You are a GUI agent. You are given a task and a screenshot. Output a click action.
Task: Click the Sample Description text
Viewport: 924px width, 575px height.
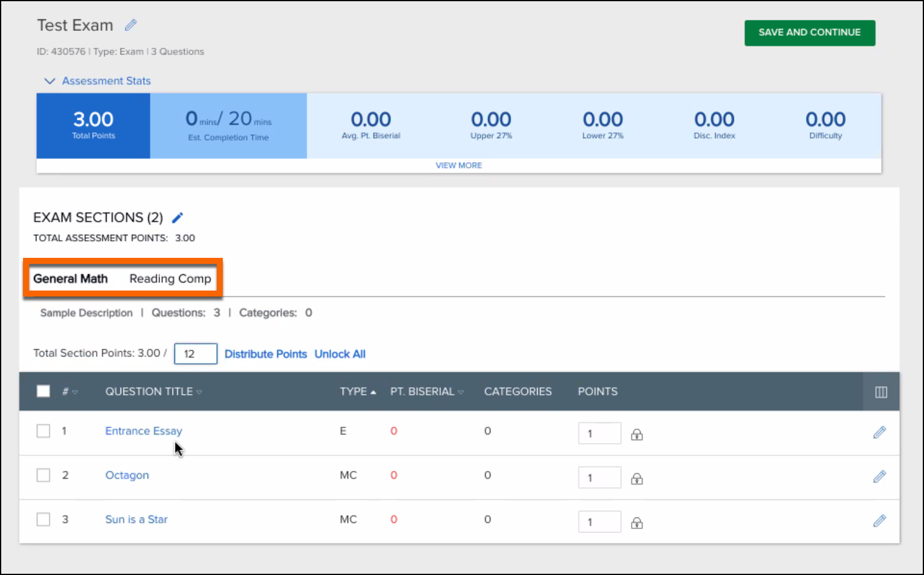pos(86,313)
